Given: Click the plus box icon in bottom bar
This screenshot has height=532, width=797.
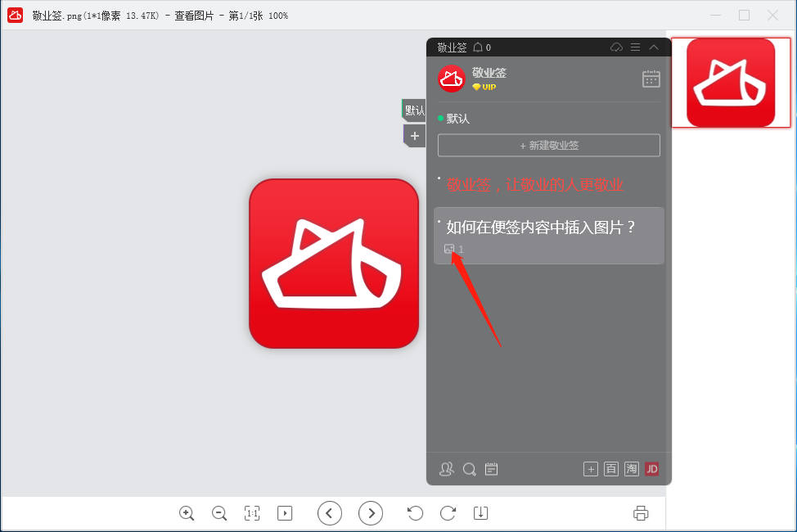Looking at the screenshot, I should [x=591, y=469].
